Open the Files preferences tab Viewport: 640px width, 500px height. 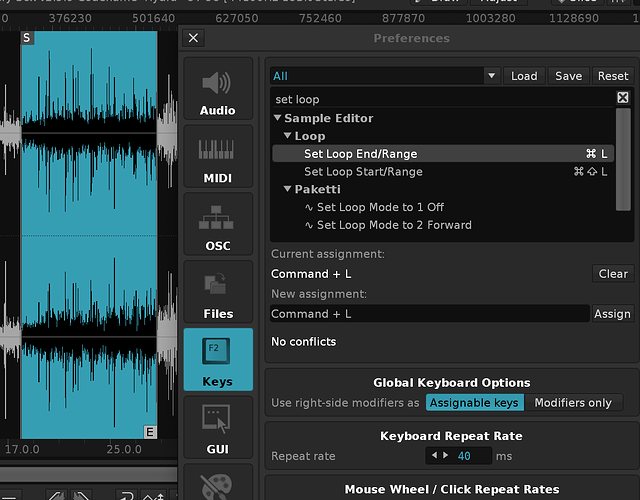[218, 292]
